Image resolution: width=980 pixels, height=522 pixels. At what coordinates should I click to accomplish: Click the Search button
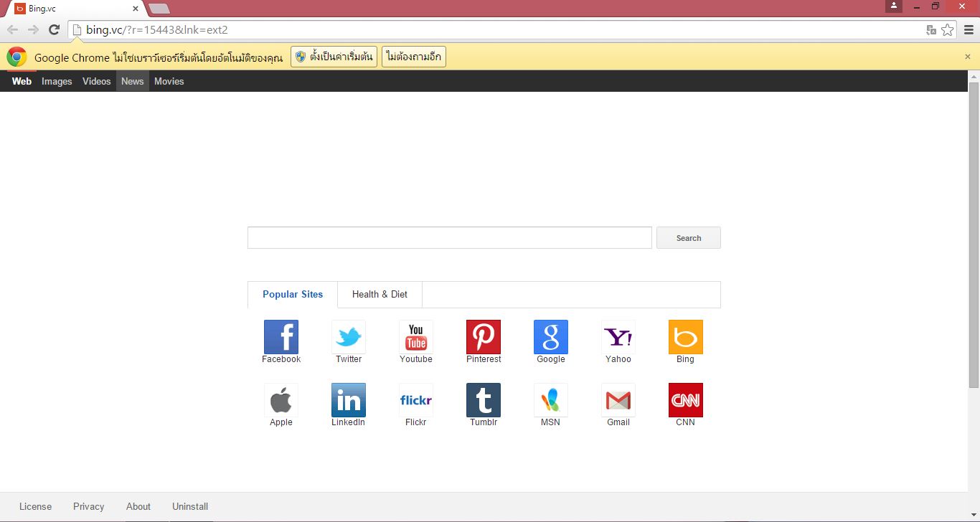689,238
